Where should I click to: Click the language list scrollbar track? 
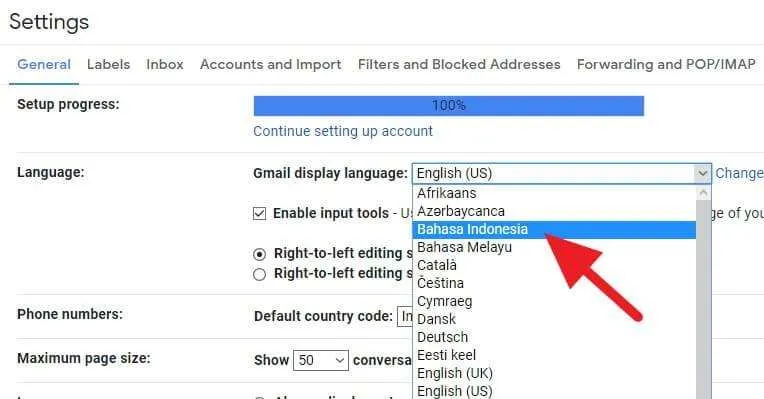(703, 300)
